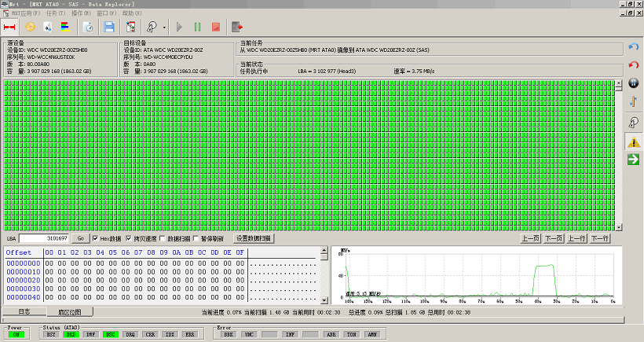
Task: Open the MRT应用 menu
Action: click(25, 13)
